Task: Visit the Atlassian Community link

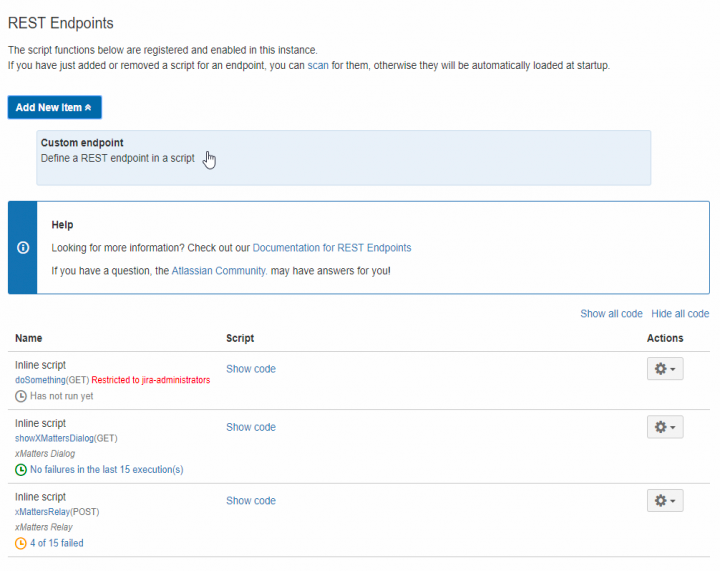Action: click(x=219, y=271)
